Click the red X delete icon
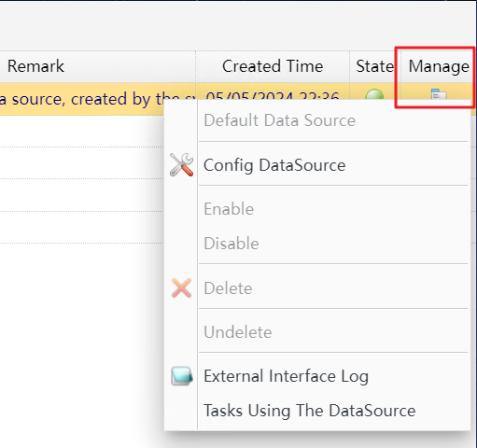 coord(181,288)
